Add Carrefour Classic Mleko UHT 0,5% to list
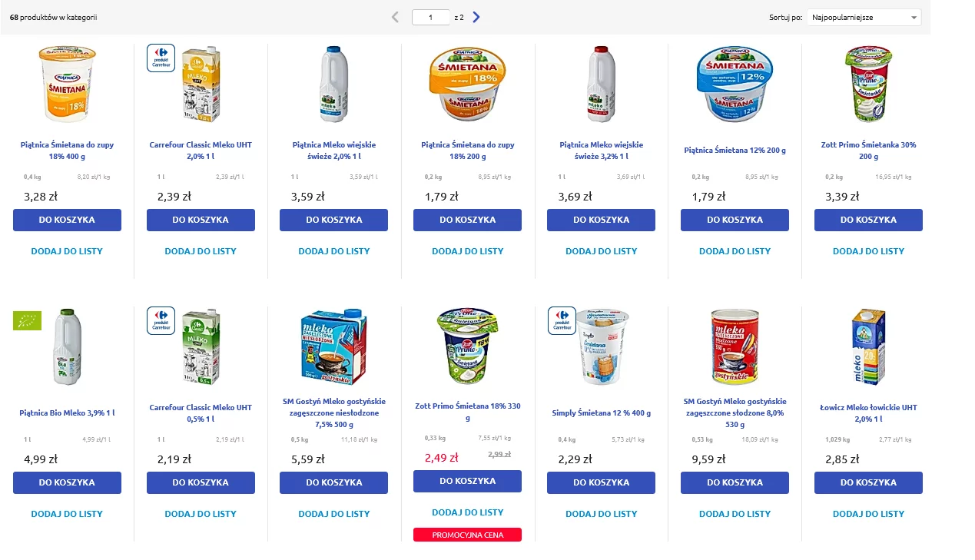 (201, 514)
